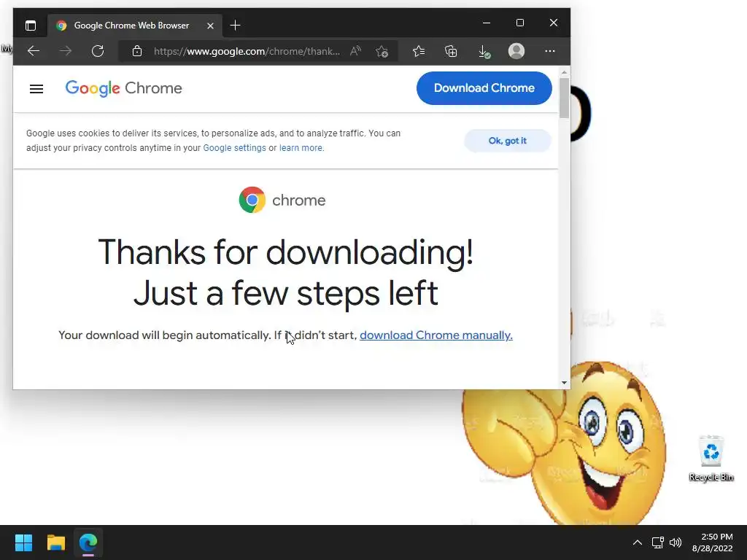Select the Recycle Bin desktop icon
Screen dimensions: 747x560
coord(711,458)
